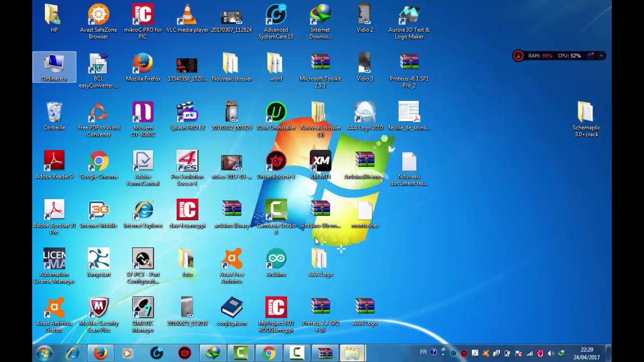644x362 pixels.
Task: Launch Avast SafeZone Browser shortcut
Action: click(99, 22)
